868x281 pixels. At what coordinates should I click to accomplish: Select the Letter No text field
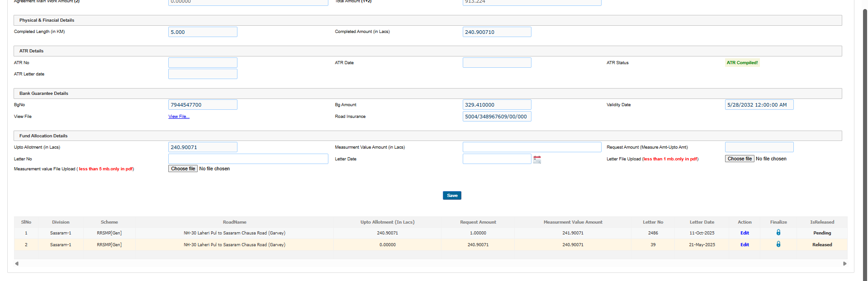(x=248, y=159)
